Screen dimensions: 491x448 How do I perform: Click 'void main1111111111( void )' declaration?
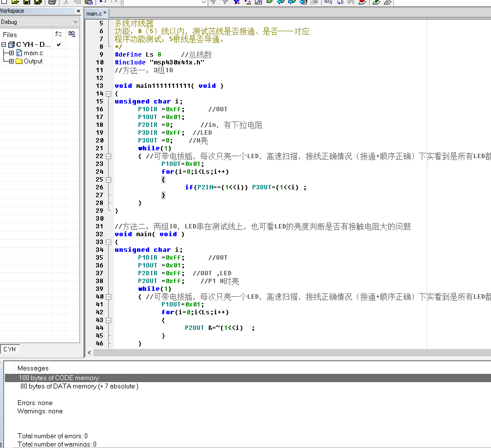[x=169, y=86]
